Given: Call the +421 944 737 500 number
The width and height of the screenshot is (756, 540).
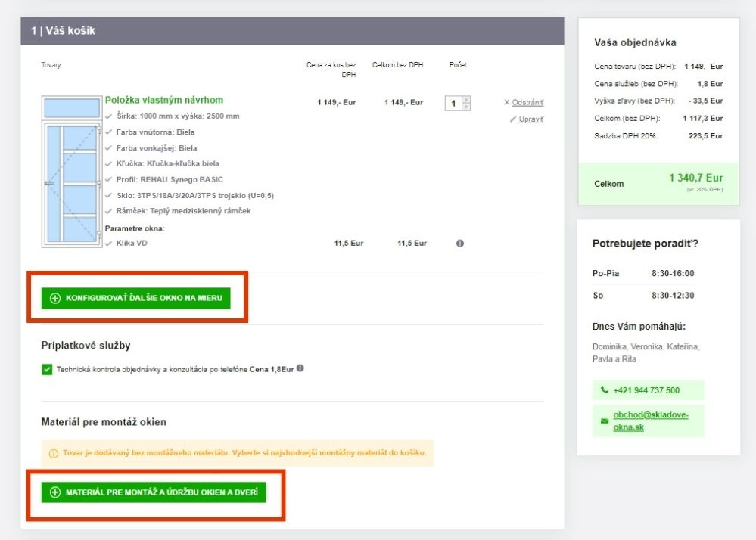Looking at the screenshot, I should click(646, 390).
